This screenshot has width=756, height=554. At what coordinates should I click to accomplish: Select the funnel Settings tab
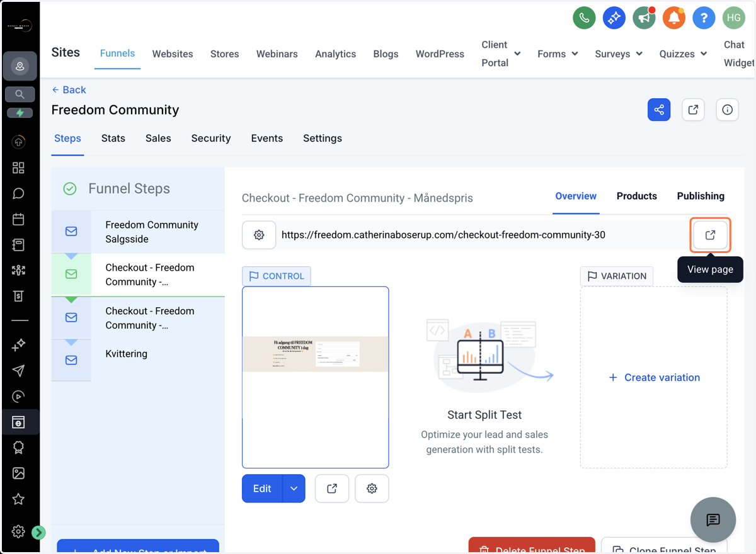[x=323, y=138]
